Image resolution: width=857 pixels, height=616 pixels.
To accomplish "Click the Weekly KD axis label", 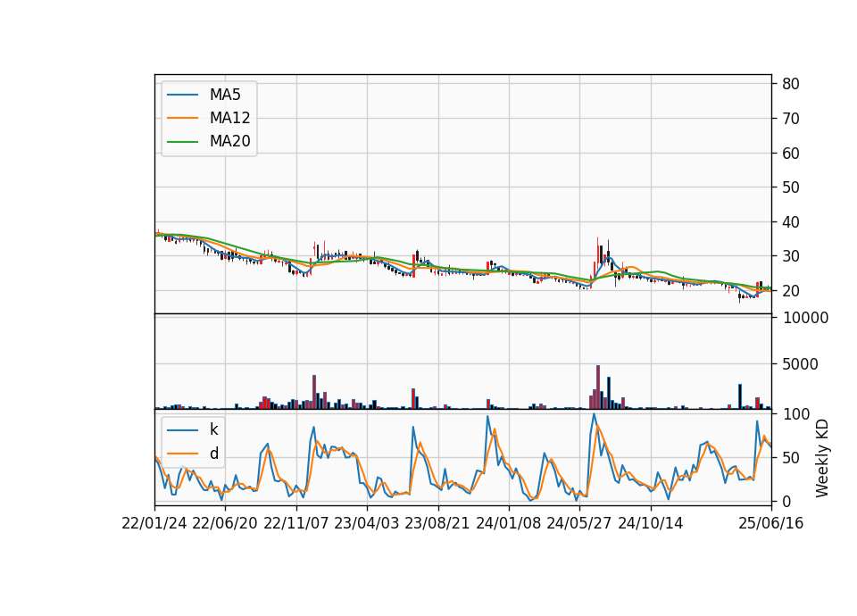I will point(821,458).
